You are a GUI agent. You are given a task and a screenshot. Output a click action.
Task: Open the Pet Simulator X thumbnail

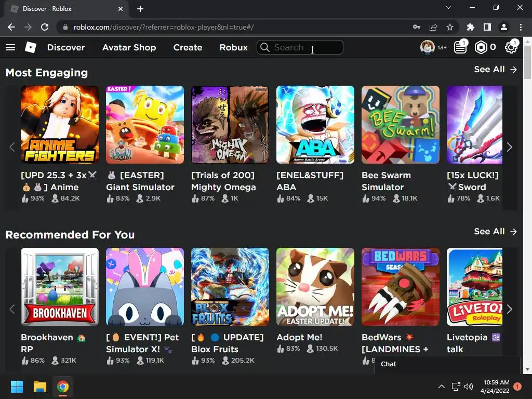(145, 287)
